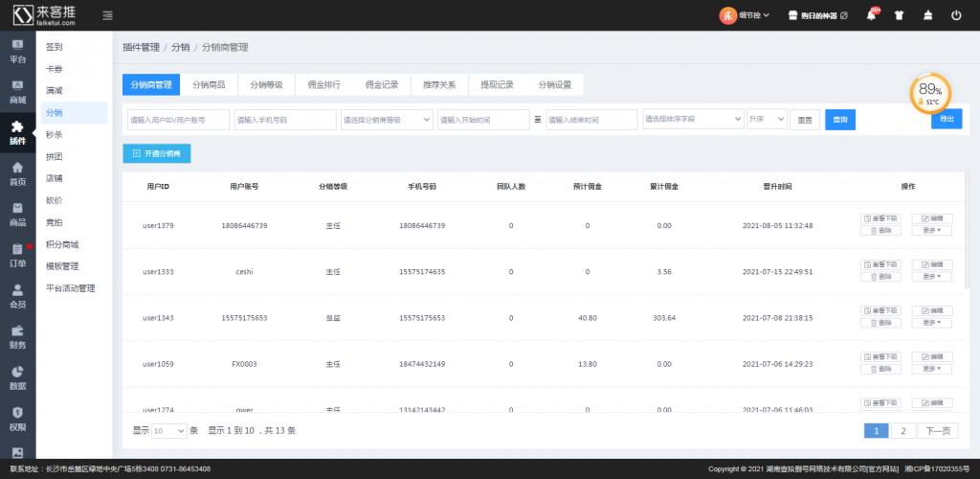Click 编辑 for user1333
980x479 pixels.
(932, 264)
